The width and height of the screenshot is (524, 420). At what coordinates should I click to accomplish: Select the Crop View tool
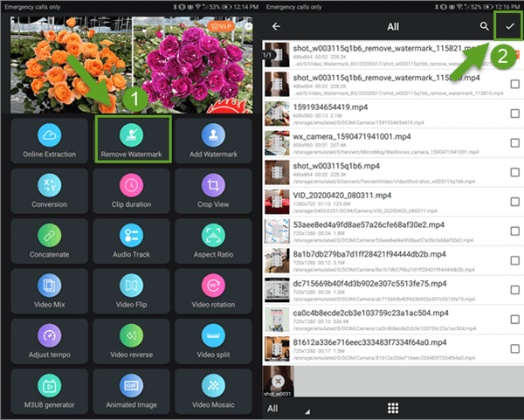(x=213, y=190)
